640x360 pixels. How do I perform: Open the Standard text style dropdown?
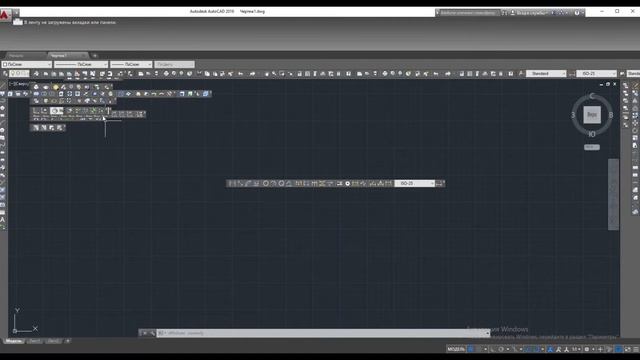(546, 73)
